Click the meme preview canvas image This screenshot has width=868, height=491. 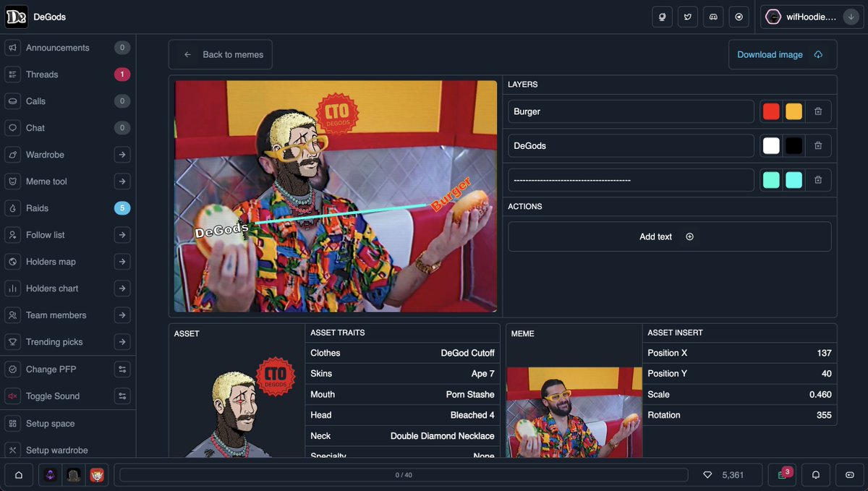pyautogui.click(x=336, y=196)
